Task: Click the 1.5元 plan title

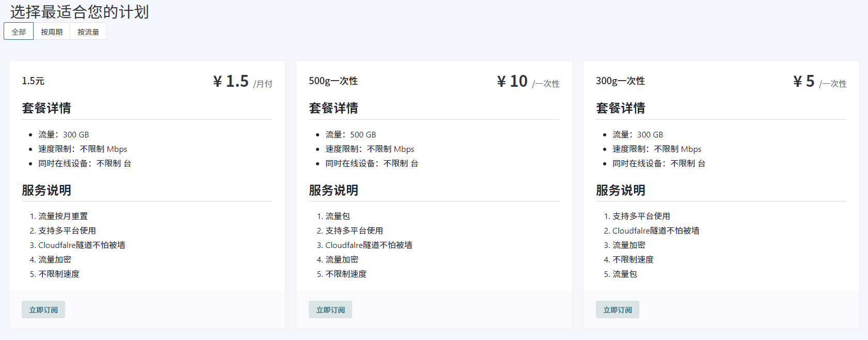Action: click(x=33, y=81)
